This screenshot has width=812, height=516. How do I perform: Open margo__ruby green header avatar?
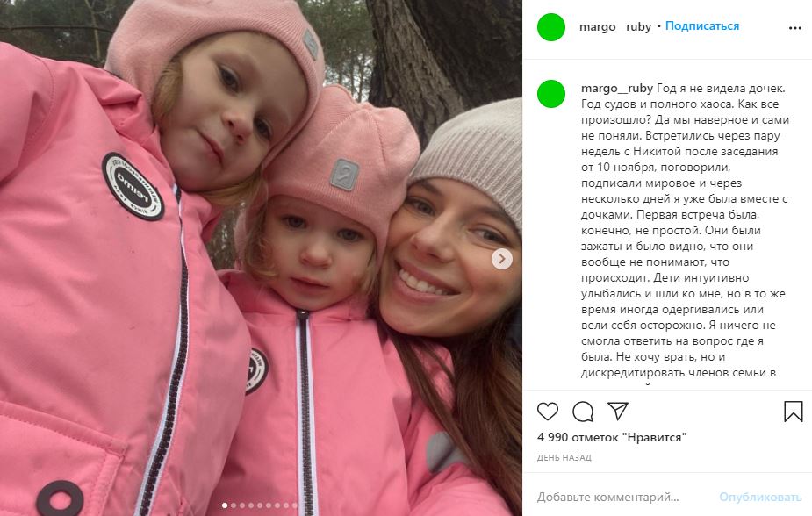(551, 27)
